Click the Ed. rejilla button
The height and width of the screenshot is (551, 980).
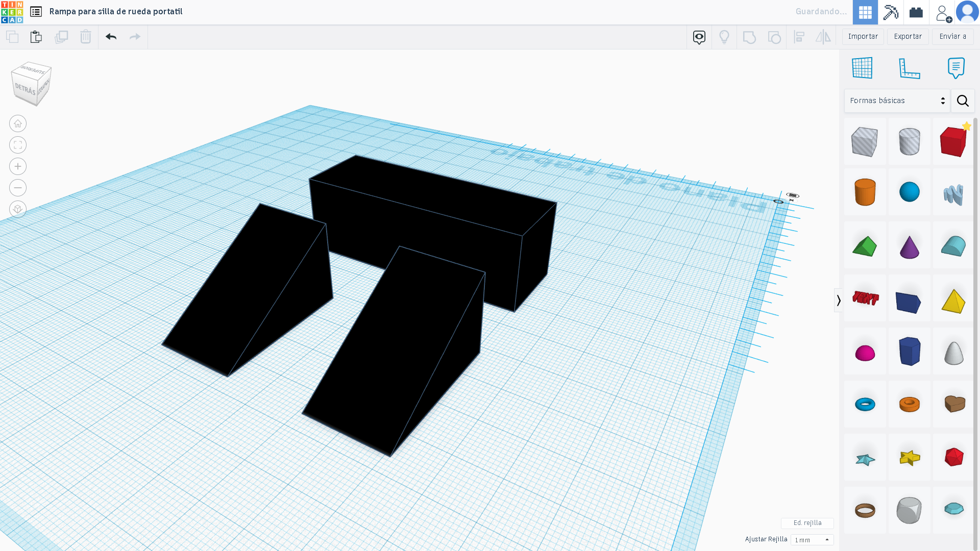pyautogui.click(x=807, y=523)
